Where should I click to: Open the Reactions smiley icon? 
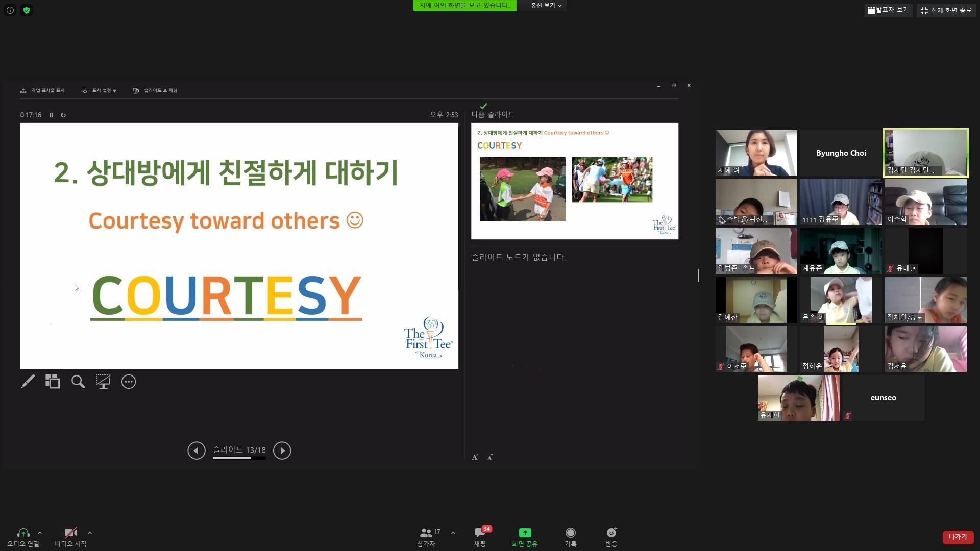click(611, 533)
